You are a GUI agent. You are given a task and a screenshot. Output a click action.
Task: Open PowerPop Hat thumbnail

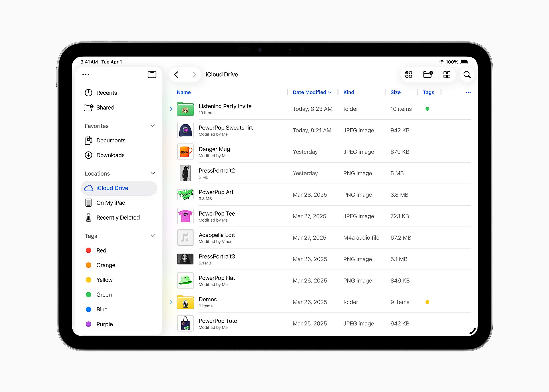click(185, 280)
